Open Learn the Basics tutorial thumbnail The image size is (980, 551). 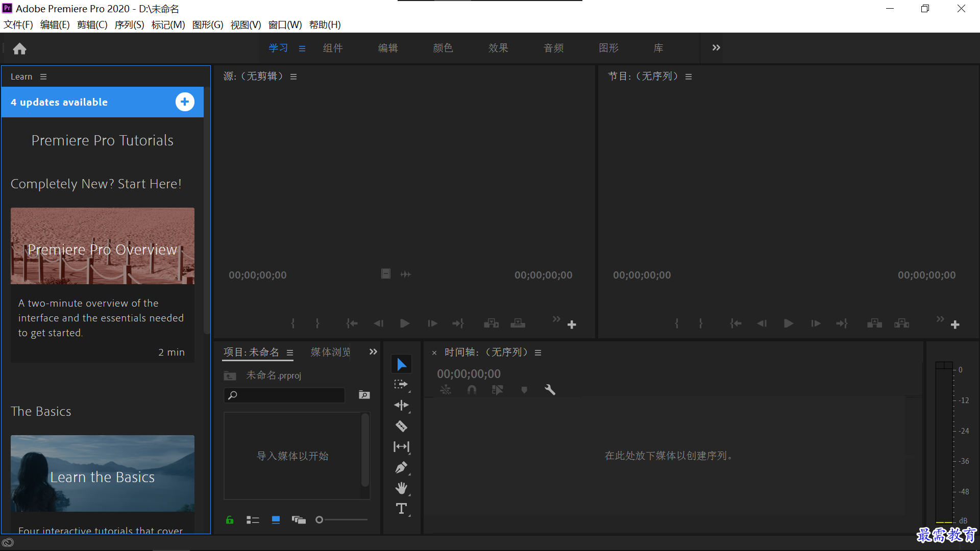(103, 473)
